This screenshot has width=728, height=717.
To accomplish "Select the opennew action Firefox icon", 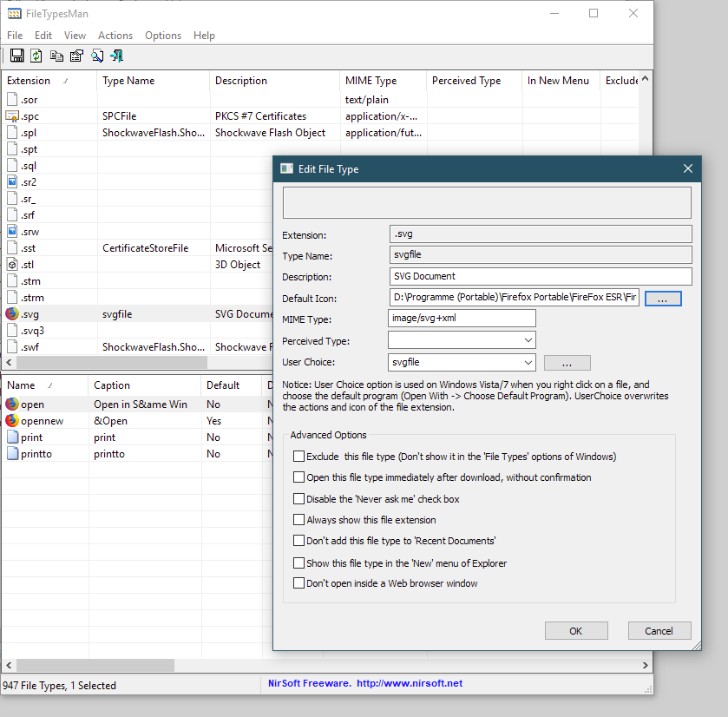I will (12, 421).
